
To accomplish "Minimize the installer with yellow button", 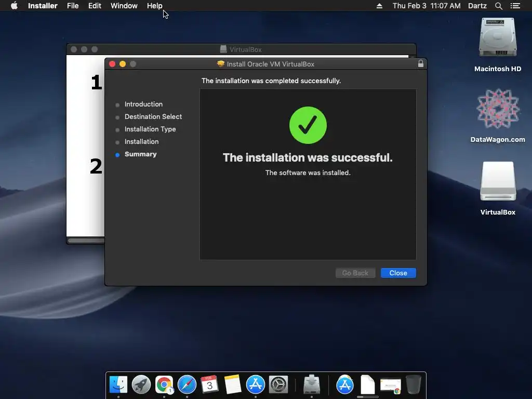I will click(123, 64).
